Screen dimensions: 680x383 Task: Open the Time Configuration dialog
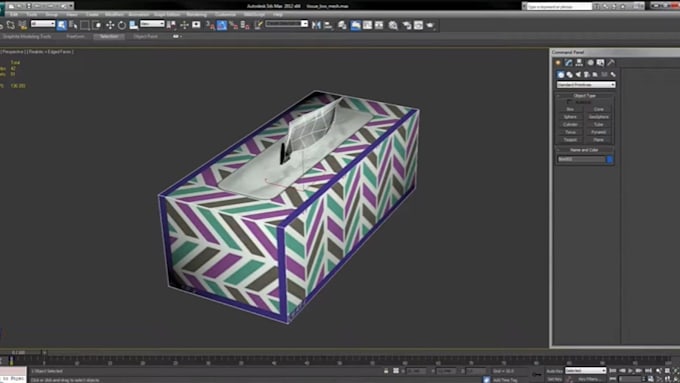(650, 379)
